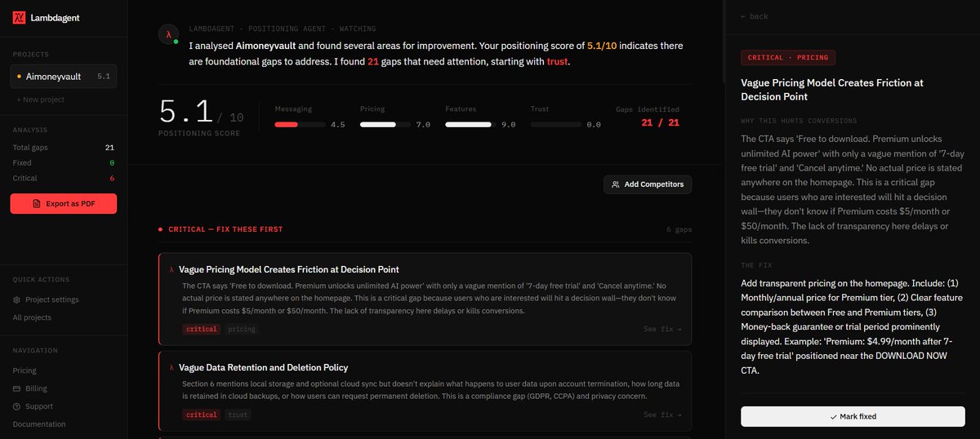This screenshot has height=439, width=980.
Task: Click the lambda agent avatar icon
Action: click(168, 35)
